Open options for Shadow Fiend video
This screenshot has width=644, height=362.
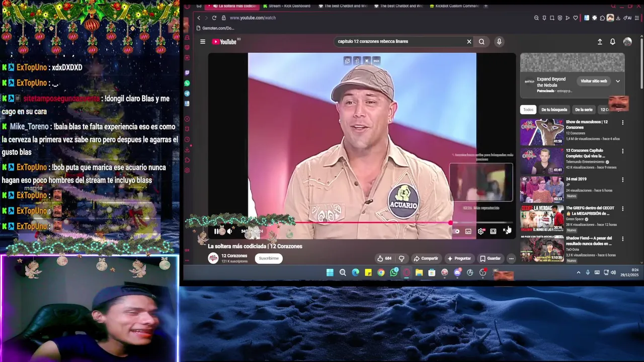tap(622, 238)
